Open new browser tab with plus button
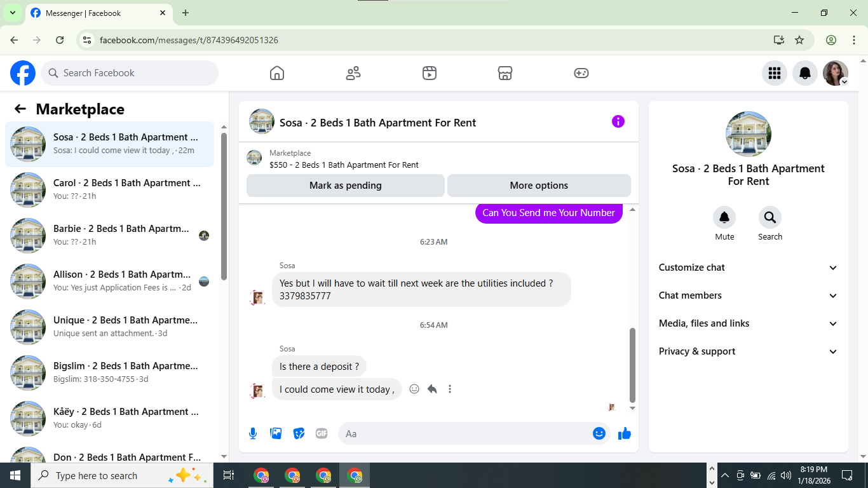This screenshot has width=868, height=488. (186, 13)
